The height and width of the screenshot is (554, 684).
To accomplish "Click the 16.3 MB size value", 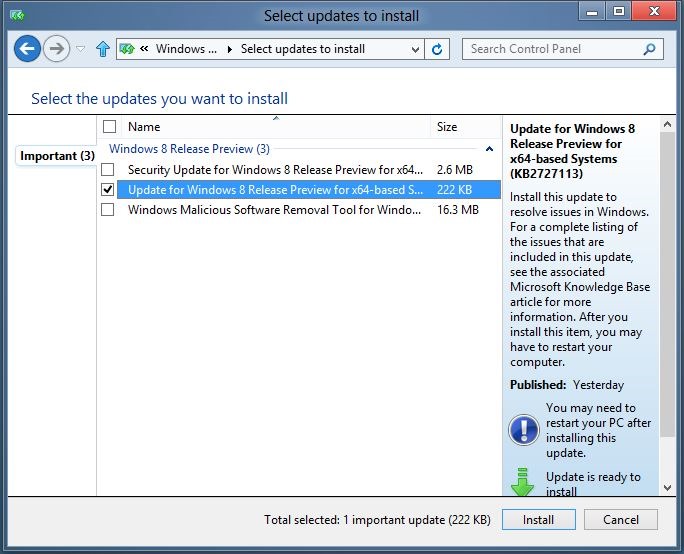I will coord(458,209).
